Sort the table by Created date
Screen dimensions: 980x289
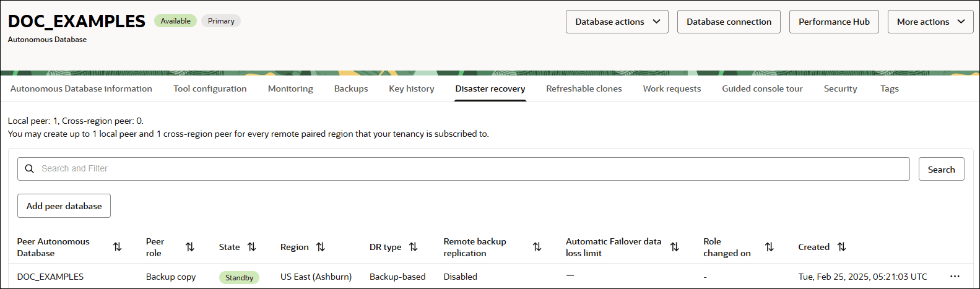click(x=841, y=247)
